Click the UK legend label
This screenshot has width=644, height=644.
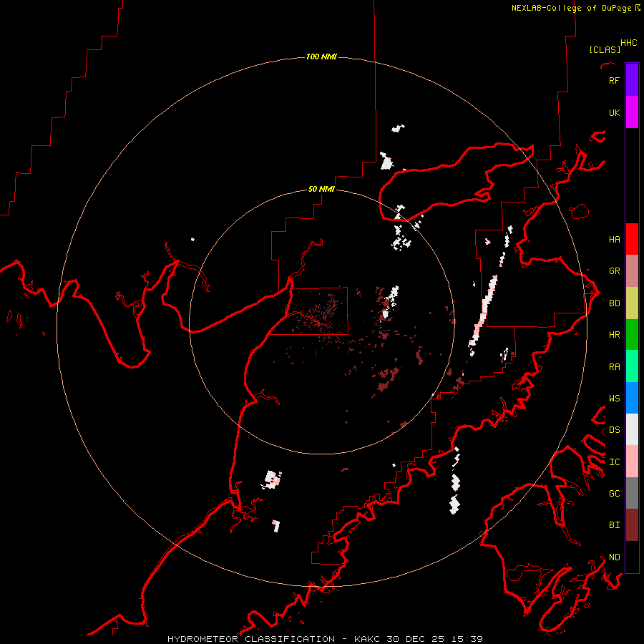click(614, 112)
